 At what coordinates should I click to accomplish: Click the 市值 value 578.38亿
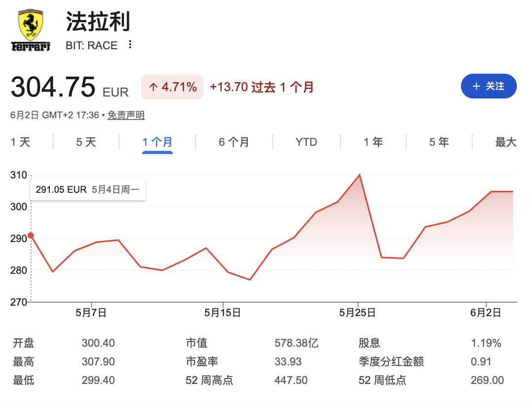click(x=297, y=343)
